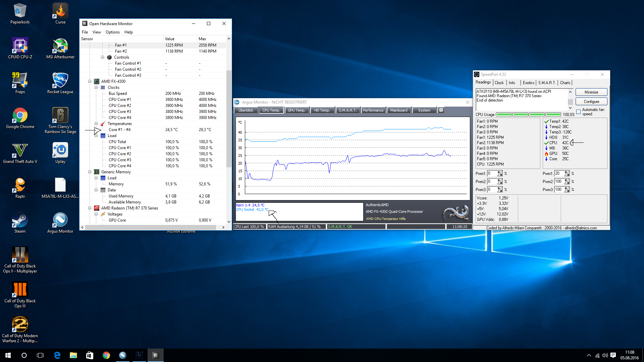Switch to the GPU Temp. tab
644x362 pixels.
point(297,110)
